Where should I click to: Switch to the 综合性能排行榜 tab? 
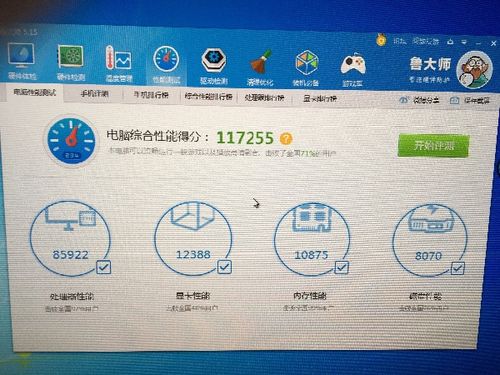[x=208, y=96]
